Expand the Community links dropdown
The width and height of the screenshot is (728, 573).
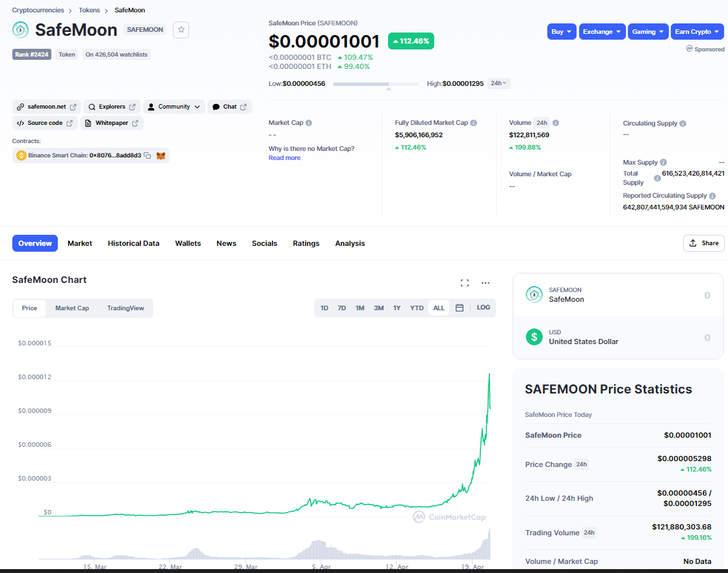tap(174, 107)
